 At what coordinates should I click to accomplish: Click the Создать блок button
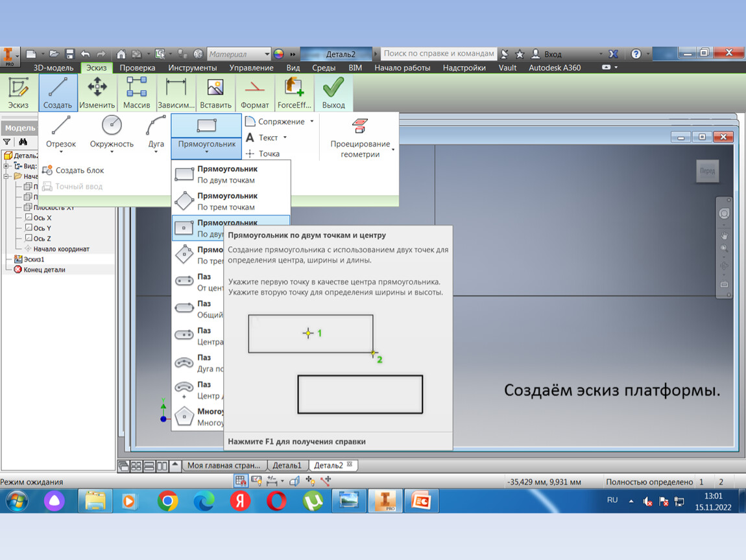click(x=73, y=170)
